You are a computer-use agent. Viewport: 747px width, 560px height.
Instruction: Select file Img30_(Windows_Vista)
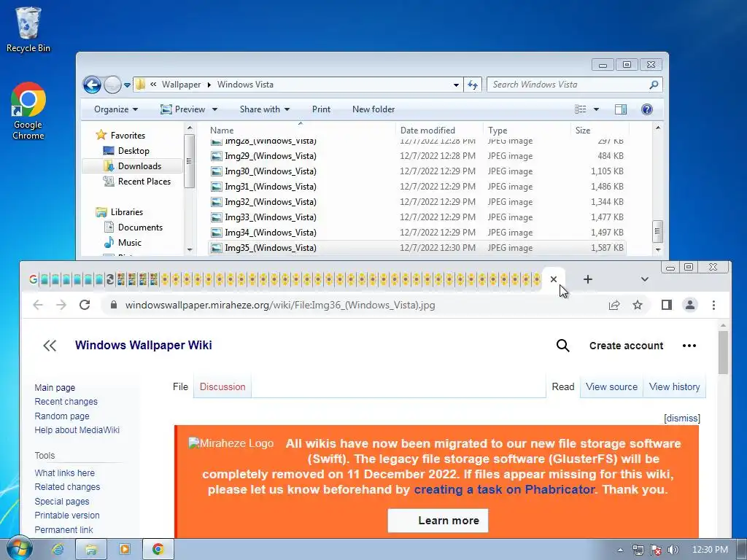[417, 171]
